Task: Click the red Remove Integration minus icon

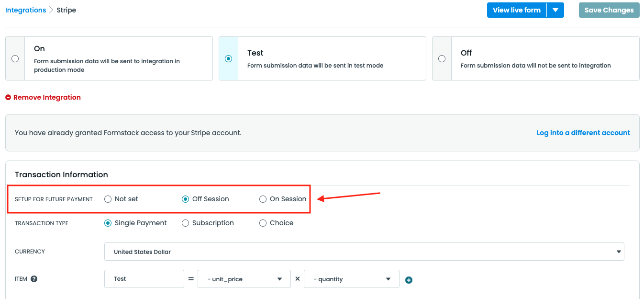Action: tap(8, 97)
